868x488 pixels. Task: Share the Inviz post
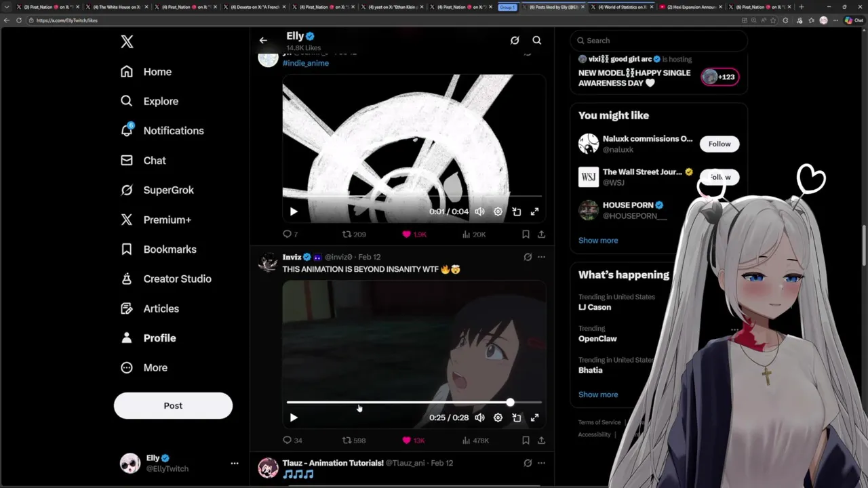541,441
